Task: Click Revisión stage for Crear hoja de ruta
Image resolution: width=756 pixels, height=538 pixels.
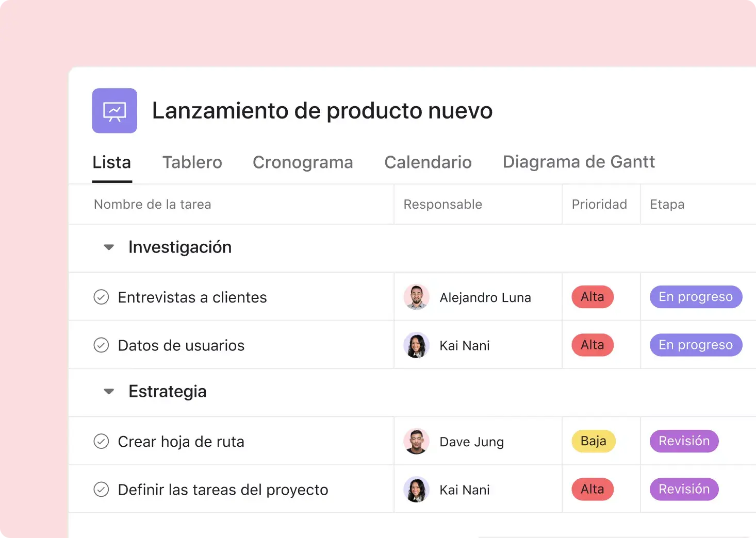Action: click(684, 441)
